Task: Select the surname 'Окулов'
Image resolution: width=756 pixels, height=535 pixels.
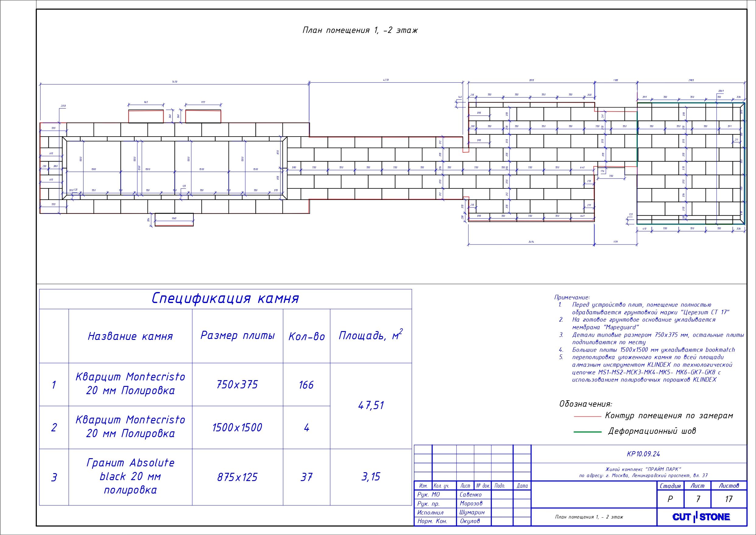Action: pos(470,521)
